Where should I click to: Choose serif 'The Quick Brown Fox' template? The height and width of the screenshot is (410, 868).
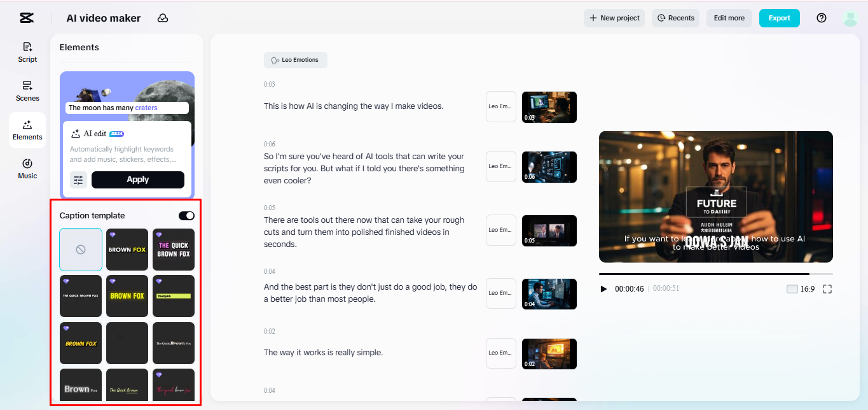click(174, 343)
